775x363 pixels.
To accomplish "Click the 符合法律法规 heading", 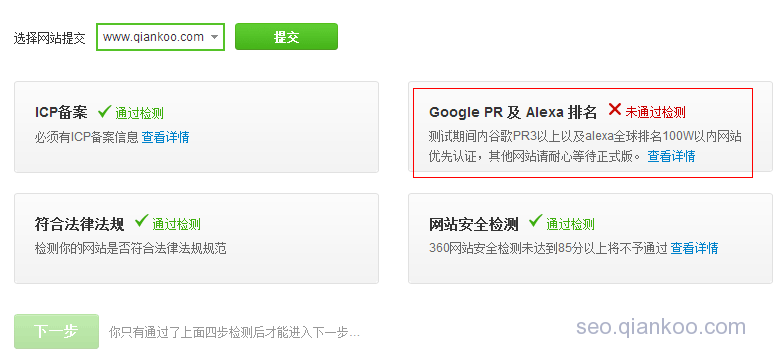I will [80, 224].
